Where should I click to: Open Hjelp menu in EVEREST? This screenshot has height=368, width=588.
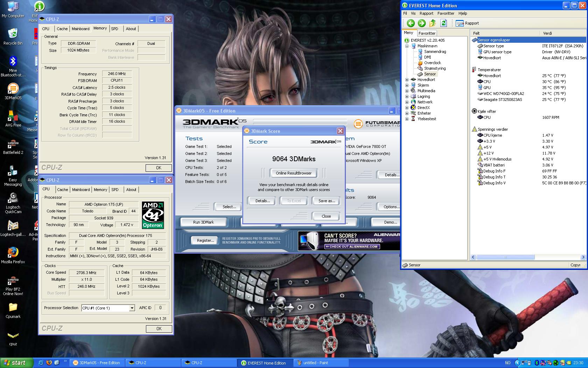[463, 13]
